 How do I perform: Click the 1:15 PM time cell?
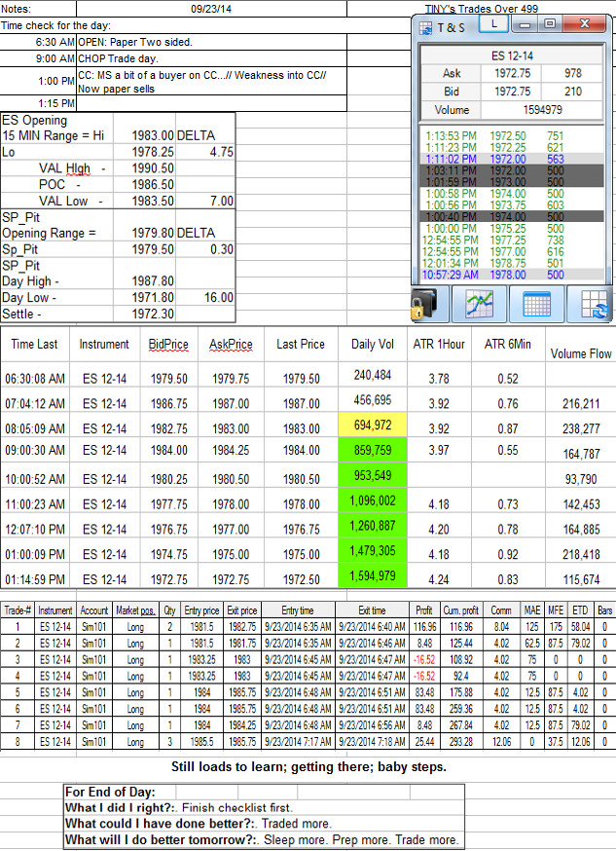tap(38, 103)
